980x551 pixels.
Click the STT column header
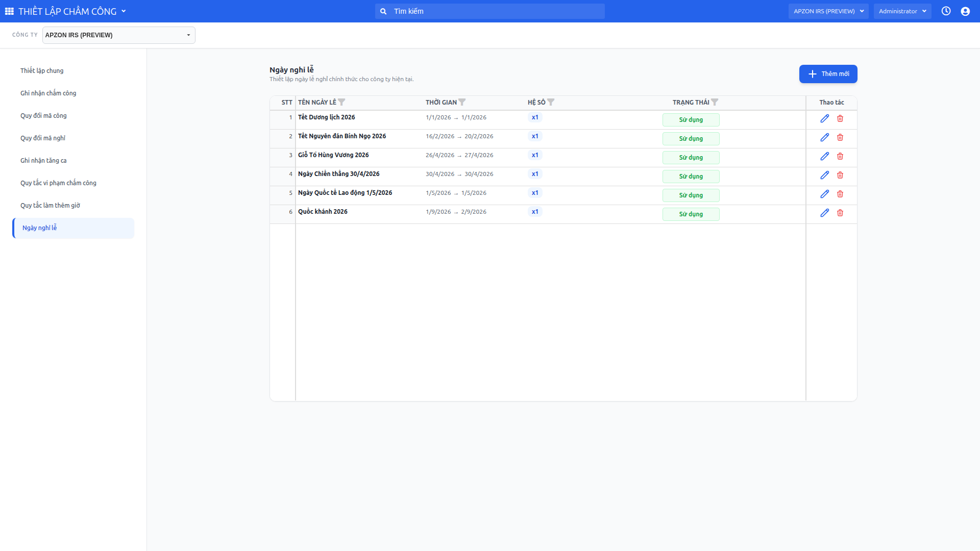tap(287, 103)
